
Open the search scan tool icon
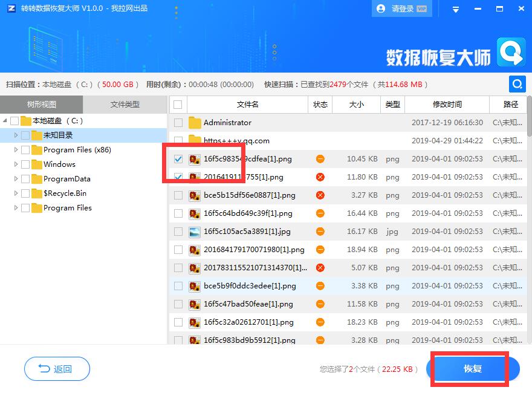tap(517, 84)
